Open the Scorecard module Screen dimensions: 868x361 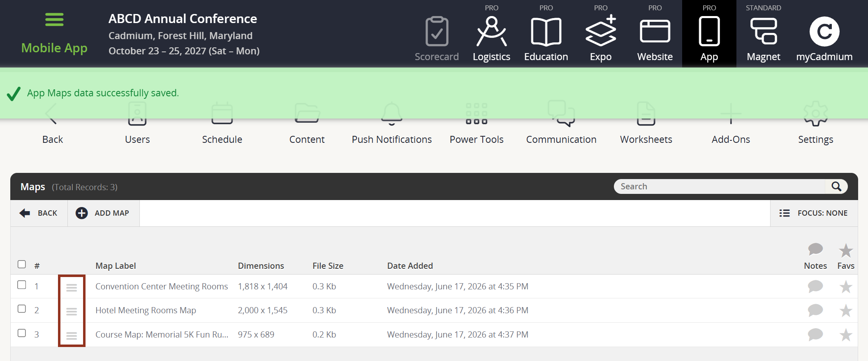tap(437, 39)
